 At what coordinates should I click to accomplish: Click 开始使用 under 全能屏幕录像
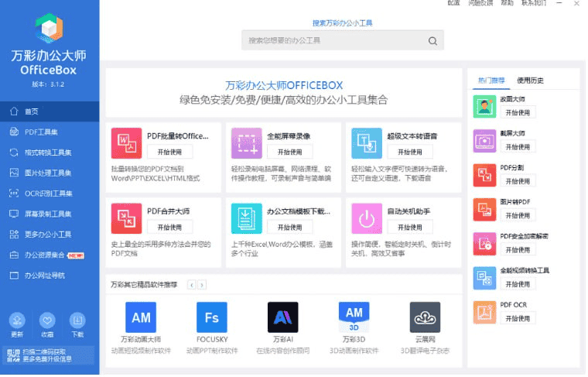click(x=291, y=153)
